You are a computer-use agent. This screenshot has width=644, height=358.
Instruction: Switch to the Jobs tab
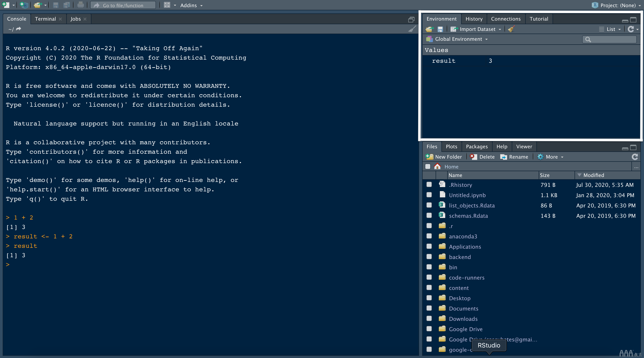[x=76, y=19]
